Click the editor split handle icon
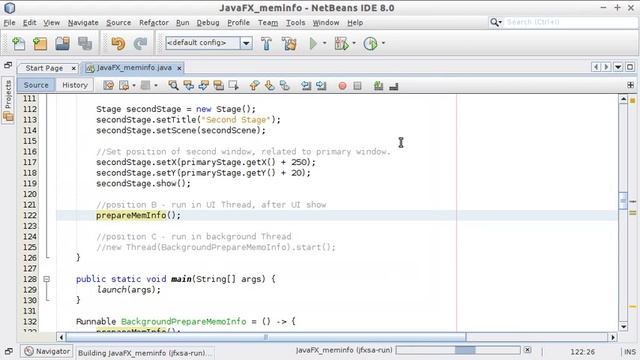Screen dimensions: 640x360 point(631,85)
